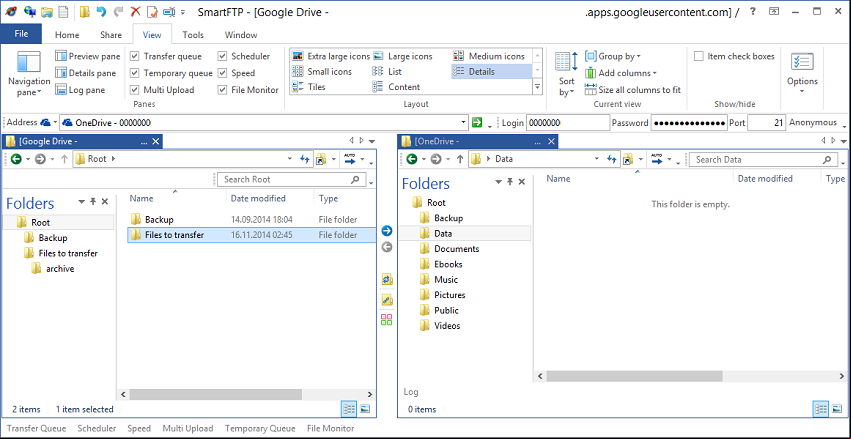Viewport: 851px width, 439px height.
Task: Choose Content layout
Action: point(396,87)
